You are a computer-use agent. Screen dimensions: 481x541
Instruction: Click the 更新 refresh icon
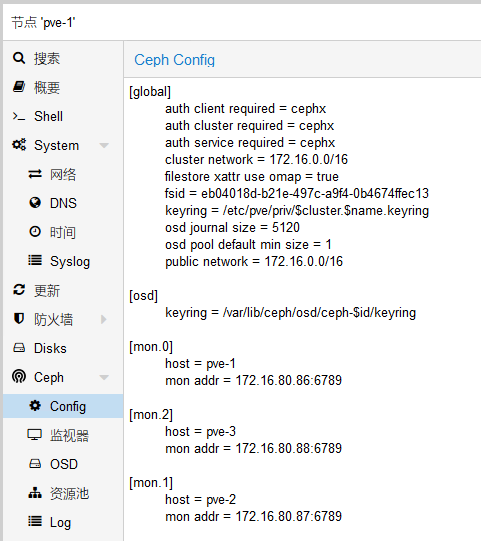19,290
